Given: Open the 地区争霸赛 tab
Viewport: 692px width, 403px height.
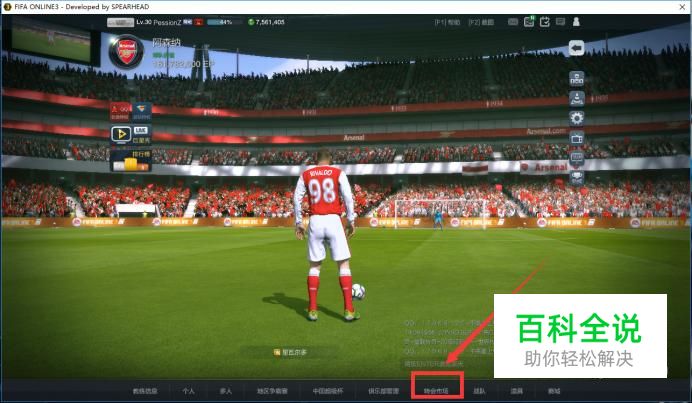Looking at the screenshot, I should (x=272, y=391).
